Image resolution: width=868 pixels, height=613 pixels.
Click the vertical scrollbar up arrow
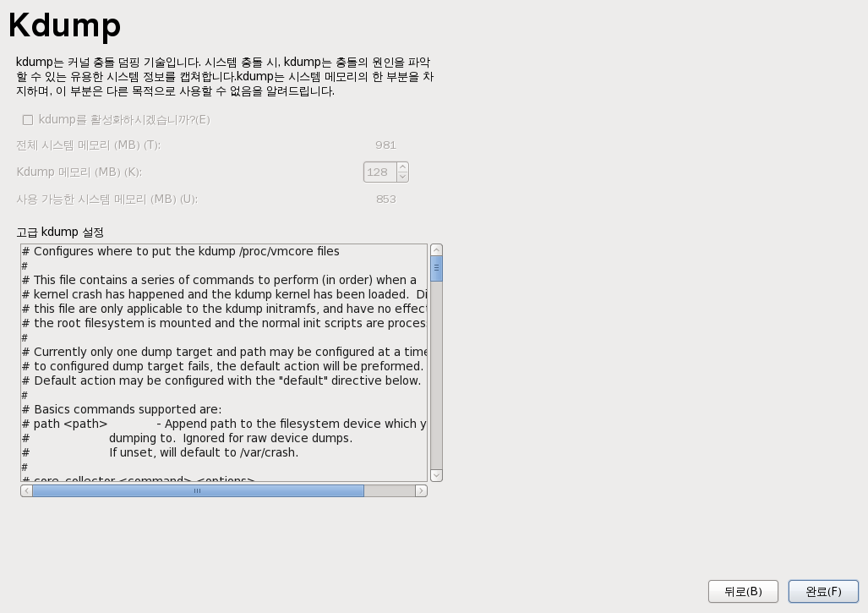click(436, 249)
